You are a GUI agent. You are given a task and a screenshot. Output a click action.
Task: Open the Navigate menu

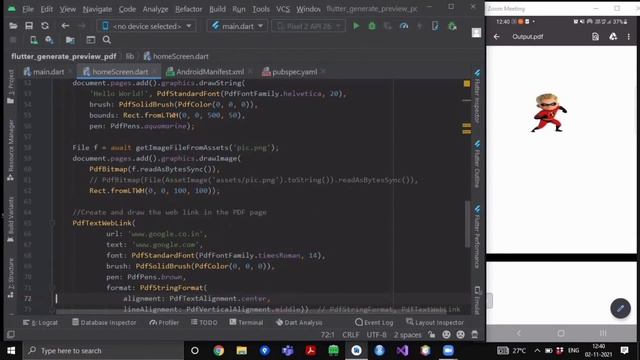(97, 9)
